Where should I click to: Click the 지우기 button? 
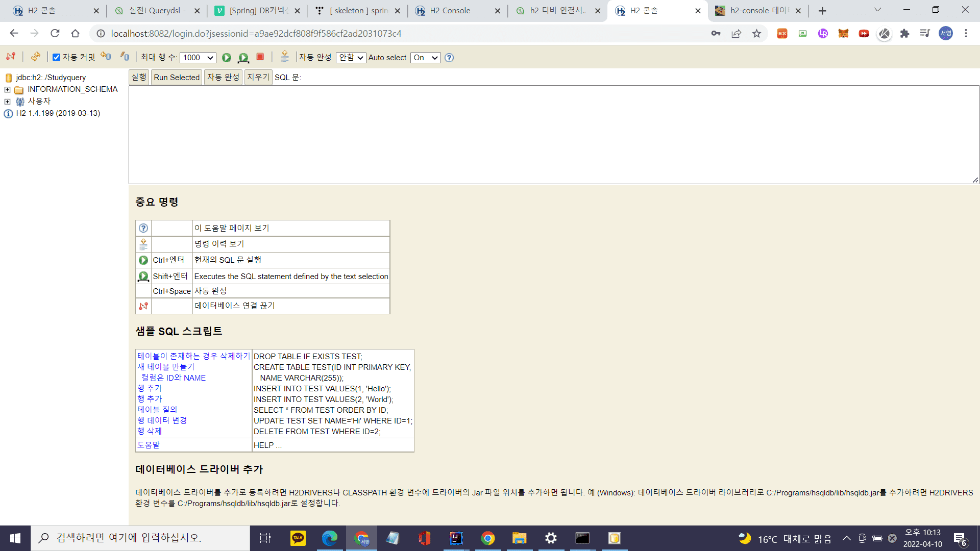coord(258,77)
